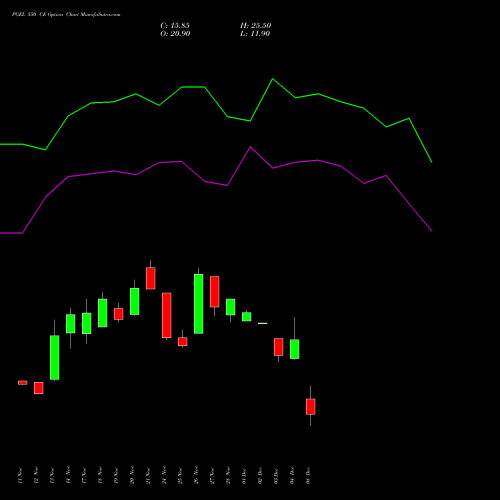Select the 13 Nov date label
Image resolution: width=500 pixels, height=500 pixels.
pos(52,476)
